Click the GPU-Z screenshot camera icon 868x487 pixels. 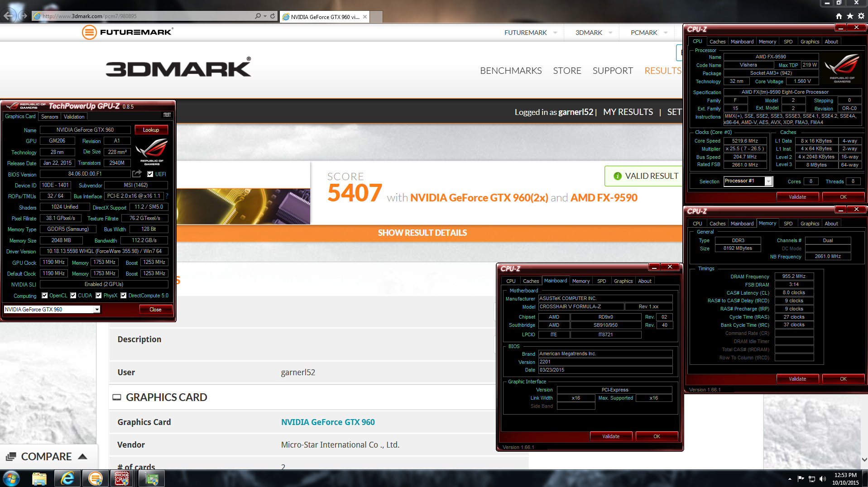(x=167, y=115)
